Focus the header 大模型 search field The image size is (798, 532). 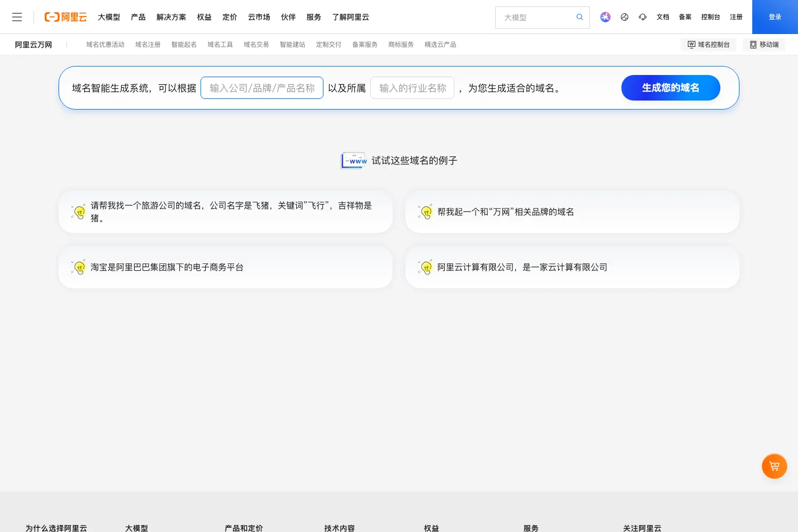tap(537, 18)
